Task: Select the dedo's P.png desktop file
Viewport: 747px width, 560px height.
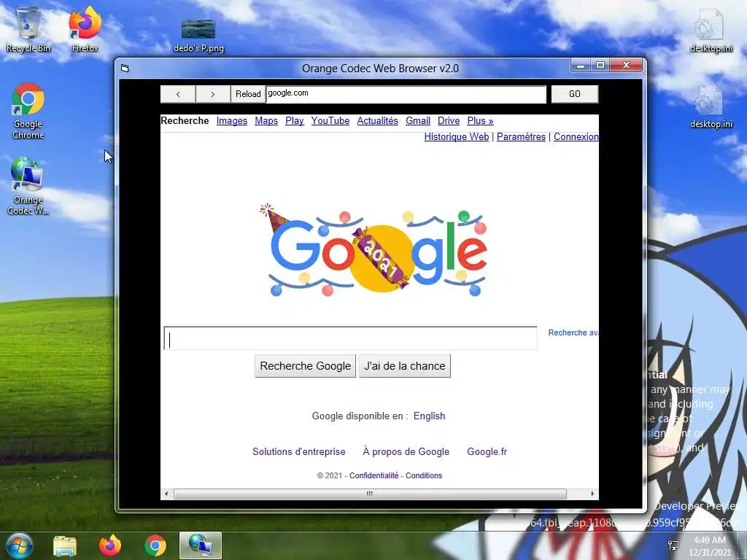Action: (198, 35)
